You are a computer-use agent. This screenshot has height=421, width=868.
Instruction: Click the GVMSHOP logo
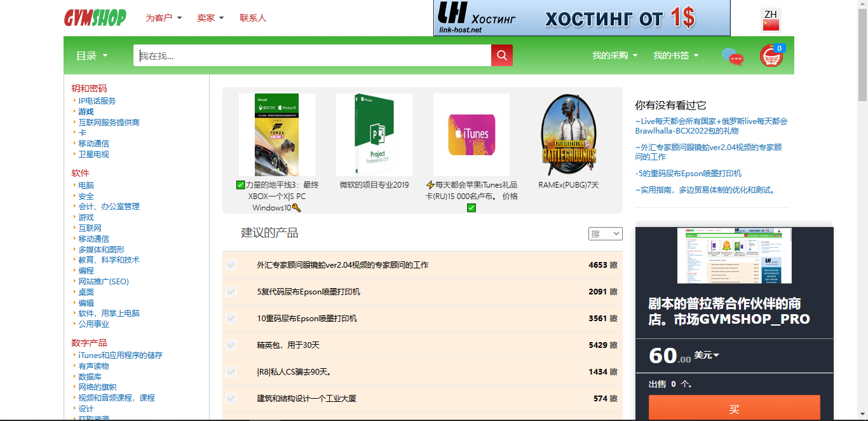(x=95, y=18)
